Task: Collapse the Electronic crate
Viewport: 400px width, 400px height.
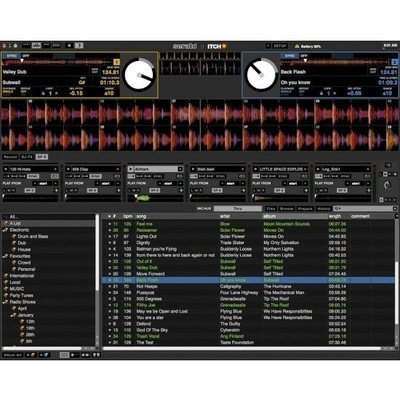Action: (5, 230)
